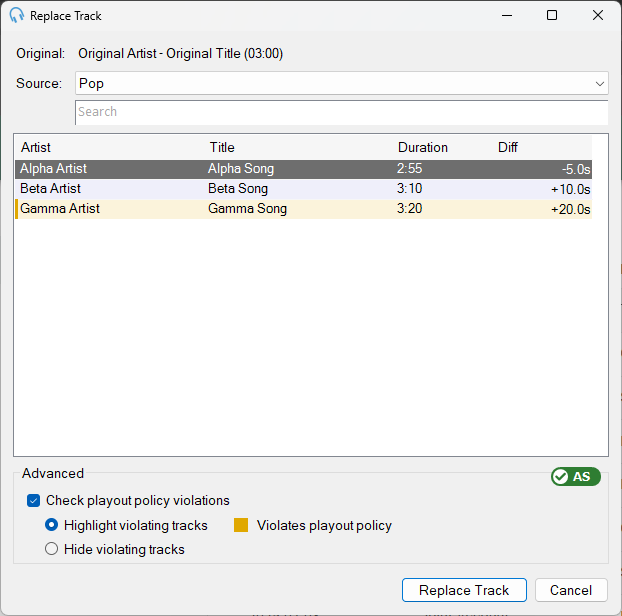Maximize the Replace Track window
The width and height of the screenshot is (622, 616).
coord(552,15)
